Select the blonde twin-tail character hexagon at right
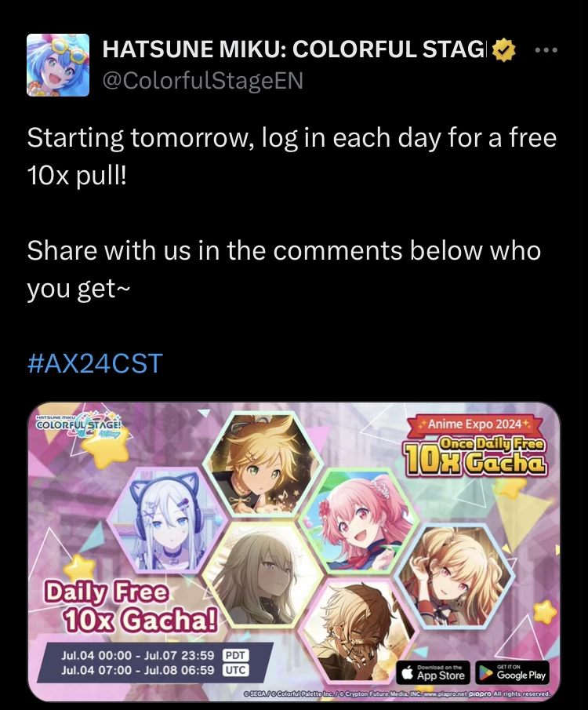 pyautogui.click(x=455, y=576)
